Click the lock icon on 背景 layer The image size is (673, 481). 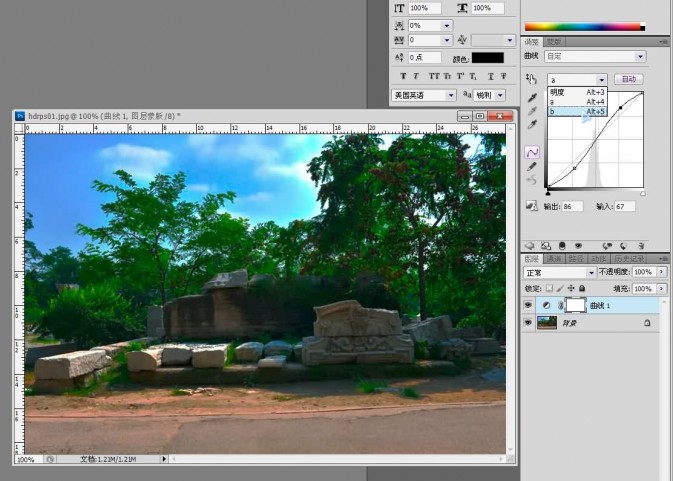click(647, 323)
